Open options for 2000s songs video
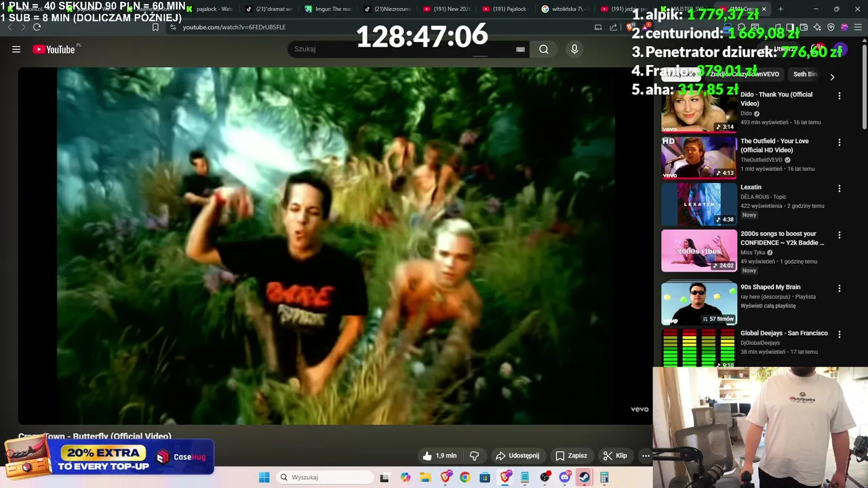The width and height of the screenshot is (868, 488). point(840,235)
